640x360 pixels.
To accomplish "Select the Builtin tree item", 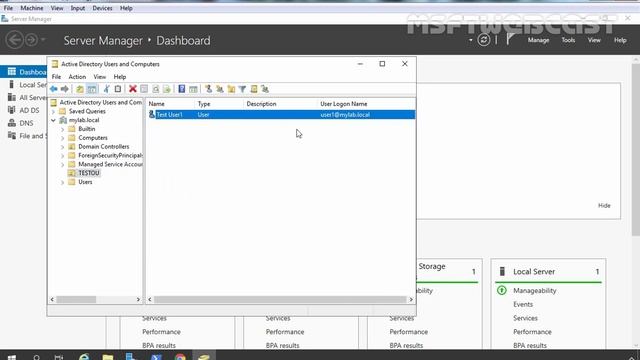I will point(87,129).
